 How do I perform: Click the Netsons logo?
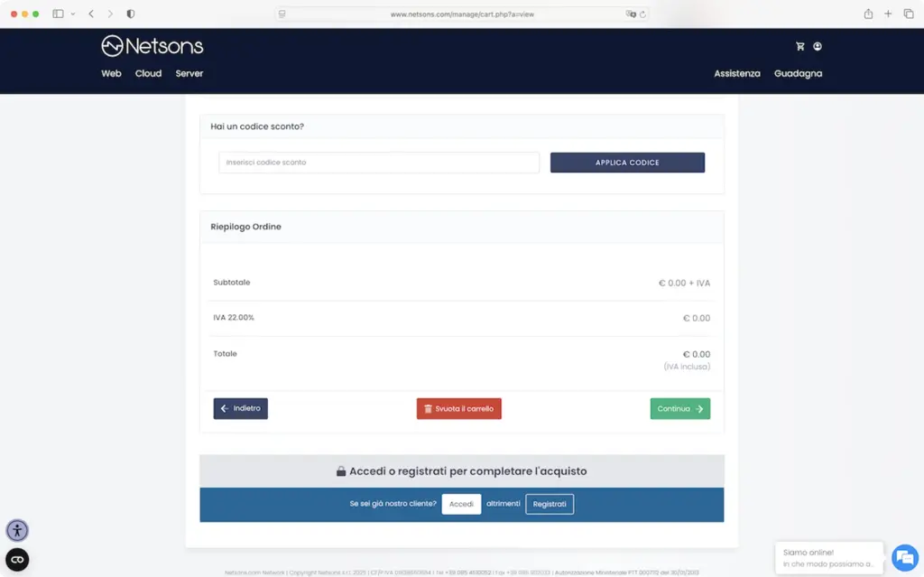152,46
